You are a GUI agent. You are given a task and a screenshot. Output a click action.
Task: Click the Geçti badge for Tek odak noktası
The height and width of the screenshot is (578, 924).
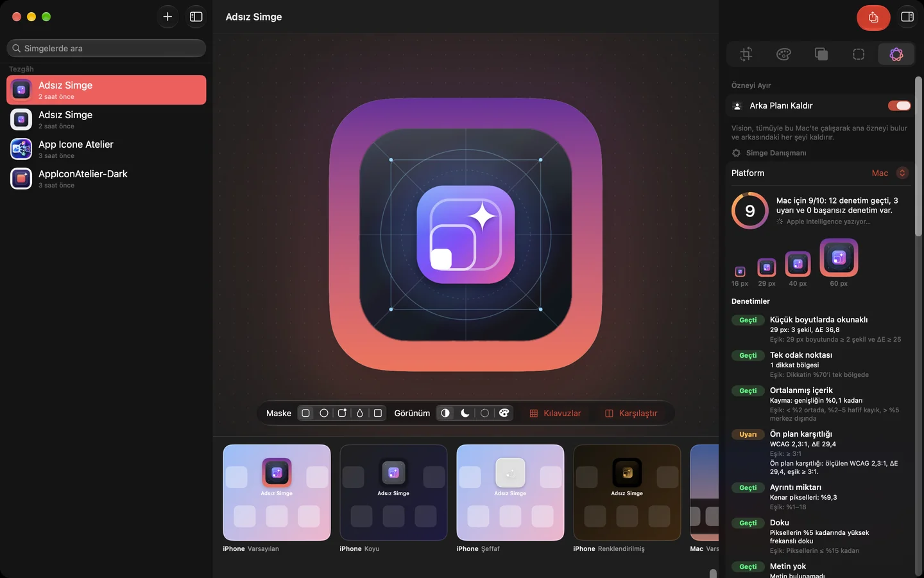[x=748, y=355]
